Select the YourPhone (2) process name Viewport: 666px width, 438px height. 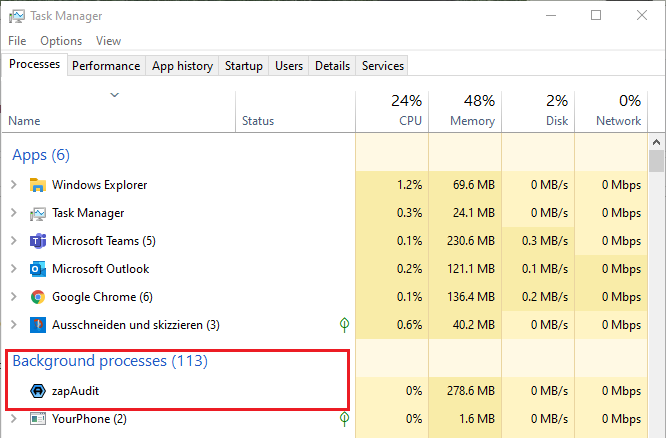tap(89, 419)
